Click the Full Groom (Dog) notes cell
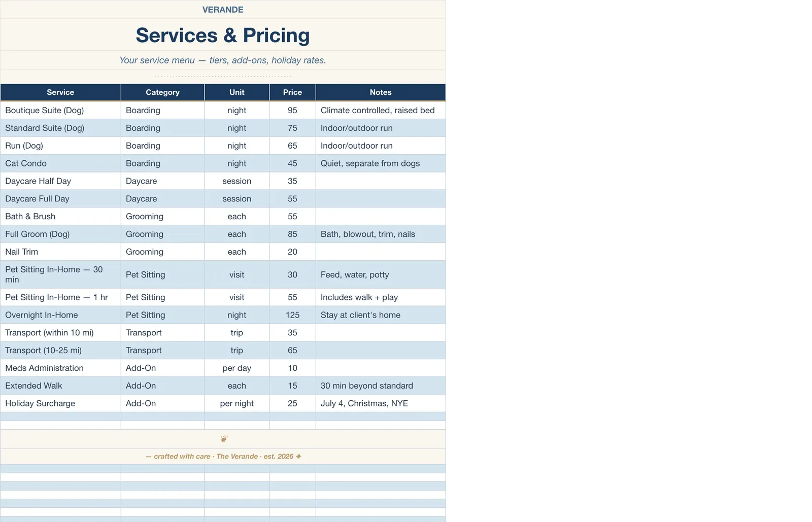 [x=381, y=234]
